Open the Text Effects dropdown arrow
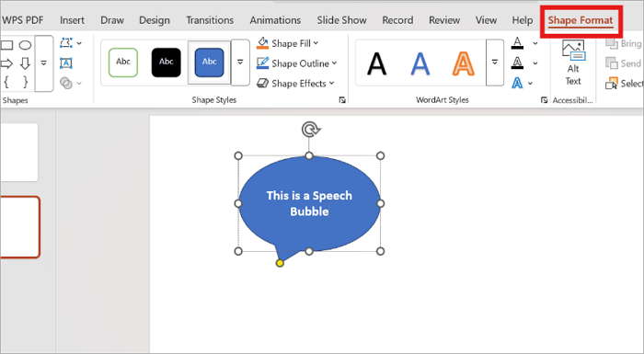 pyautogui.click(x=530, y=84)
